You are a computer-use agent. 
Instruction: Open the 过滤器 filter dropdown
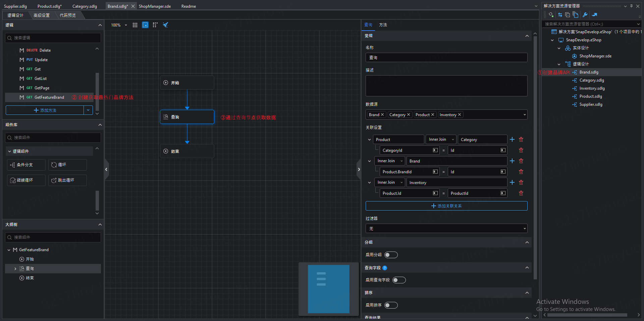tap(446, 229)
